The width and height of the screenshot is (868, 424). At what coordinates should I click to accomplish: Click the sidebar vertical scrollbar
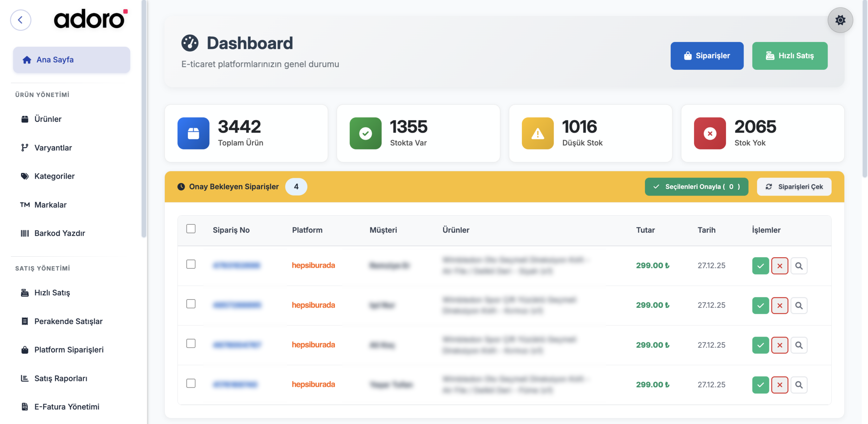pyautogui.click(x=144, y=119)
